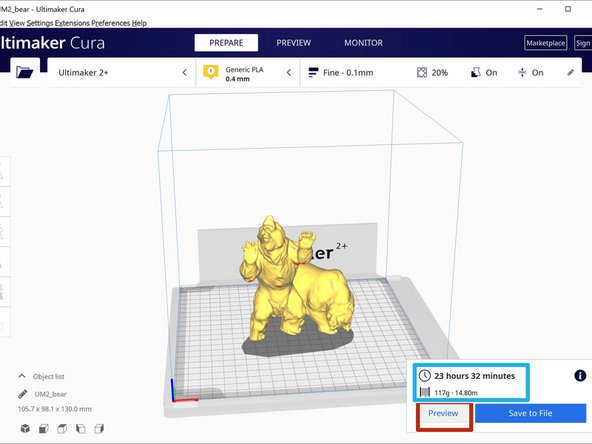Expand the Ultimaker 2+ printer selector
Screen dimensions: 592x444
click(121, 72)
